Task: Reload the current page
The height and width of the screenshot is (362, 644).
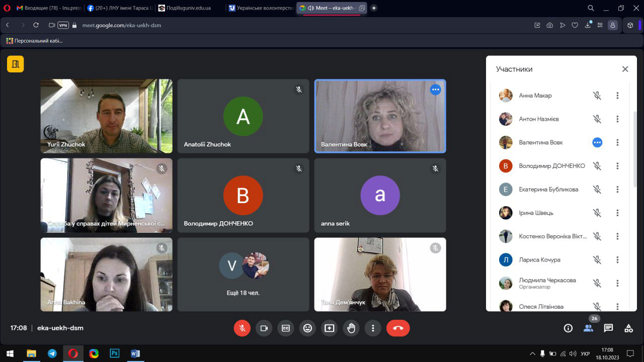Action: pyautogui.click(x=36, y=25)
